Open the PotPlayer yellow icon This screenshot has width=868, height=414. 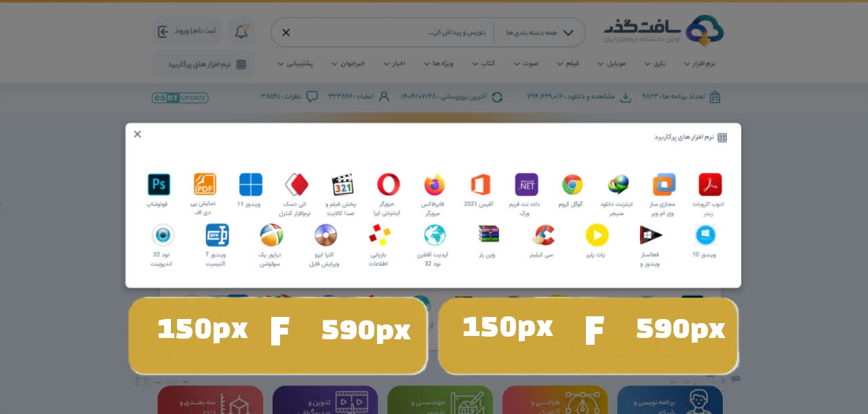pyautogui.click(x=597, y=235)
